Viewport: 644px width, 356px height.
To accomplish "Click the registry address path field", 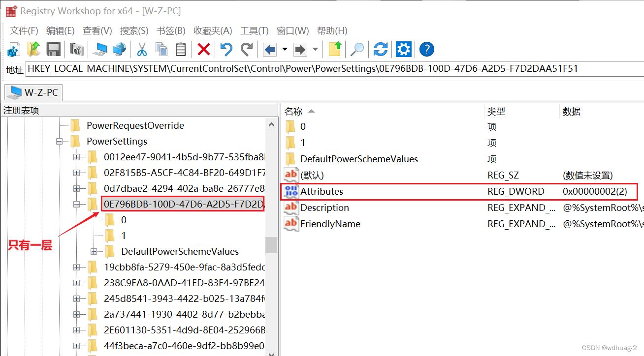I will [x=334, y=69].
